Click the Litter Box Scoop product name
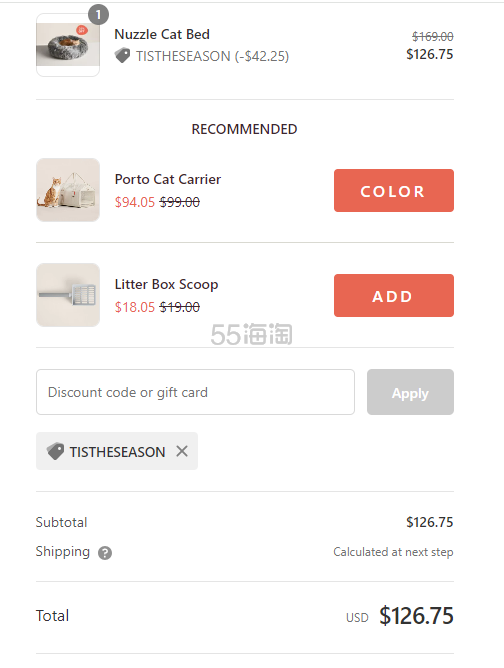 (167, 284)
